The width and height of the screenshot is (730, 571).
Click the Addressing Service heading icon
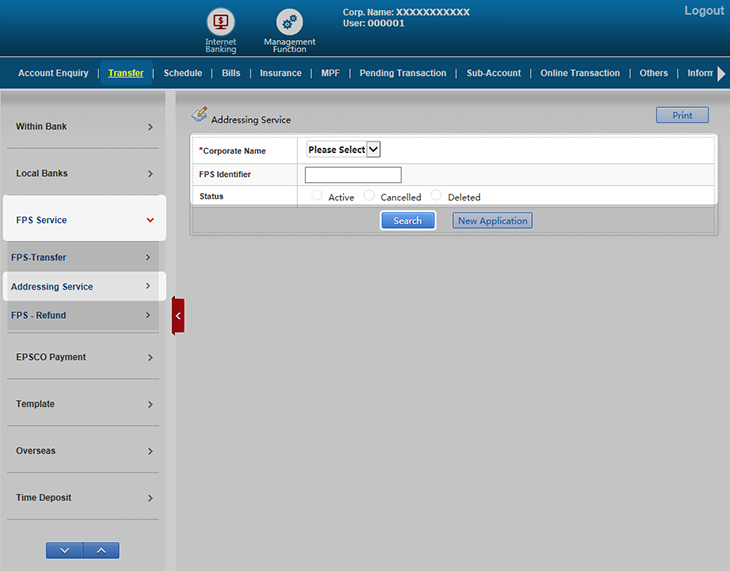199,115
